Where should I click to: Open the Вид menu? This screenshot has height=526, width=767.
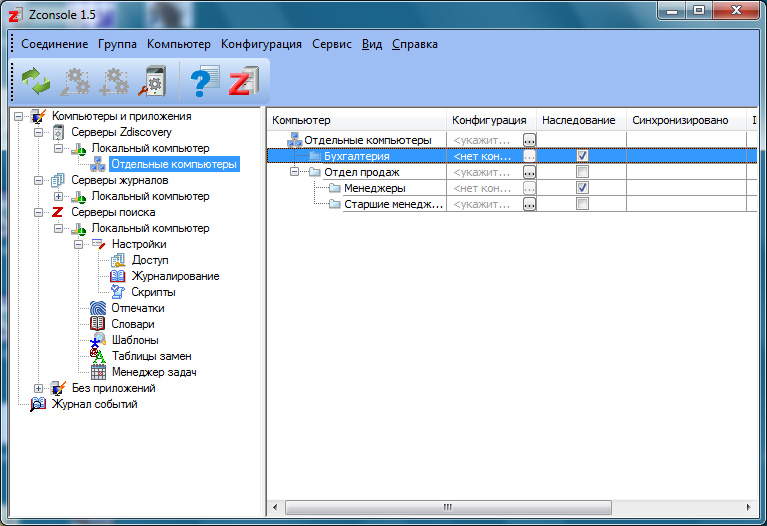[x=372, y=44]
